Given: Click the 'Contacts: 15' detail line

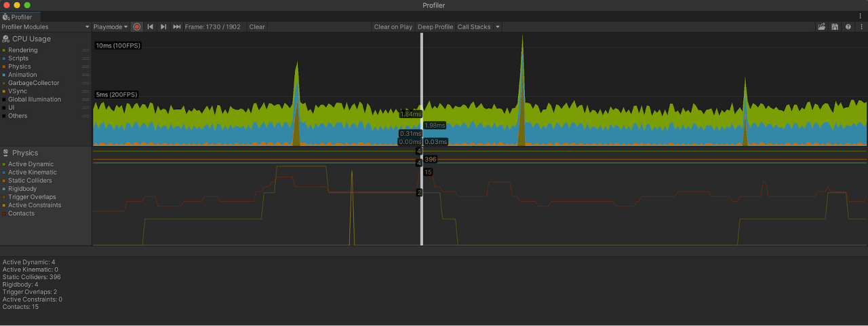Looking at the screenshot, I should click(20, 307).
